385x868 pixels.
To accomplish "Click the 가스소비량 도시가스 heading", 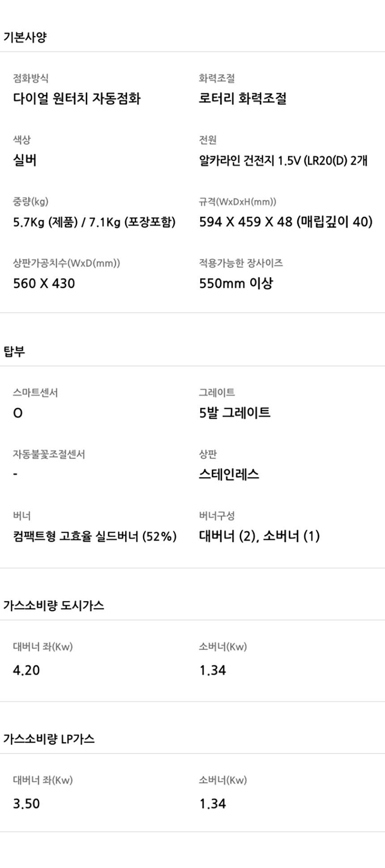I will click(54, 606).
